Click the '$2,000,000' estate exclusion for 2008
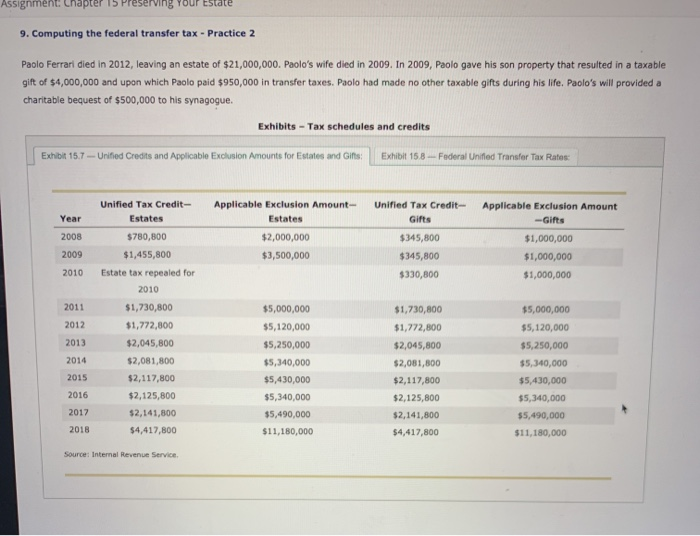The image size is (700, 536). [x=285, y=237]
